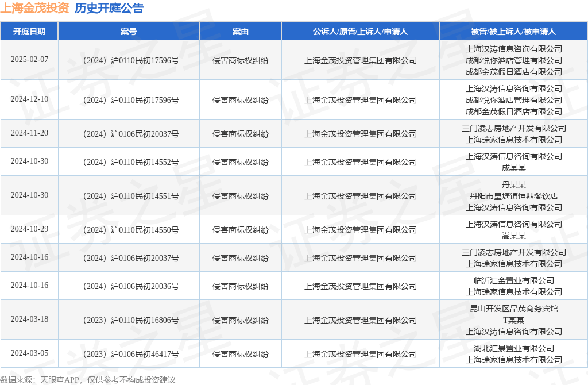Click the date 2024-03-18
This screenshot has width=588, height=385.
pos(29,319)
